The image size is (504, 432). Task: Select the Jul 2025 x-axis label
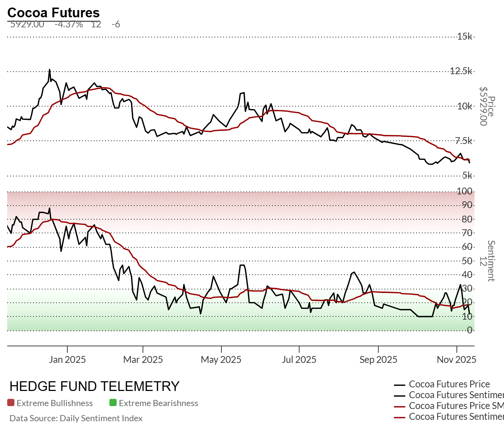click(x=299, y=360)
